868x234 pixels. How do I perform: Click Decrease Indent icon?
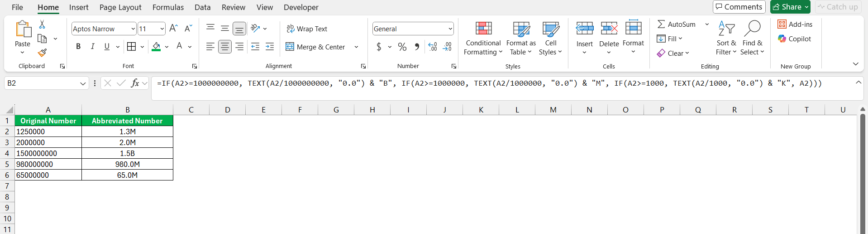pos(255,46)
